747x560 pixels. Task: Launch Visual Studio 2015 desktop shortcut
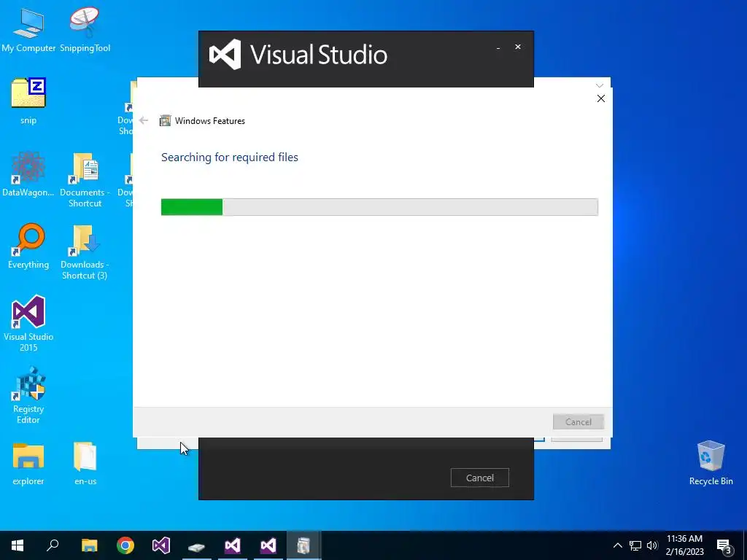click(x=28, y=323)
